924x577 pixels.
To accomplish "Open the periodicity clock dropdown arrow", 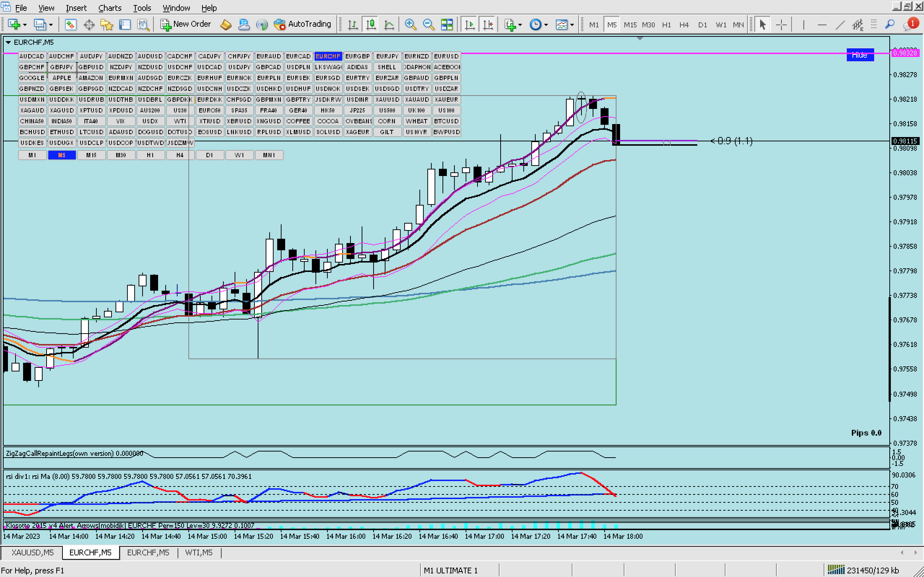I will (x=546, y=25).
